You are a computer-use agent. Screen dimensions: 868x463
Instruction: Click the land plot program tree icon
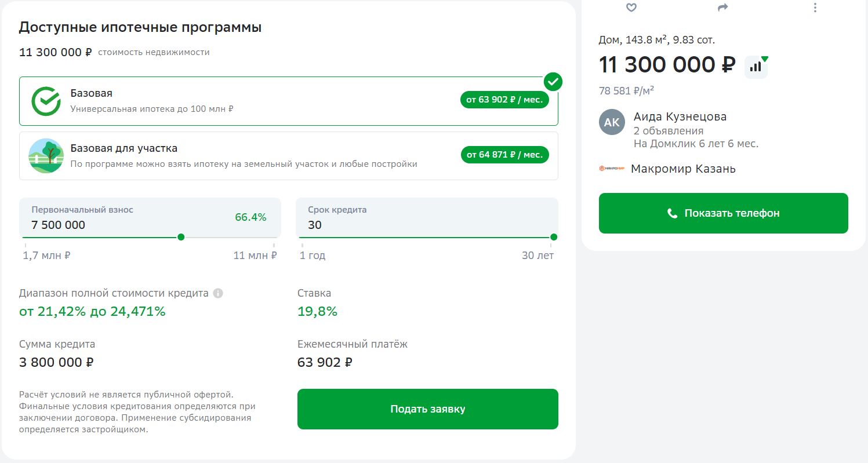tap(46, 155)
